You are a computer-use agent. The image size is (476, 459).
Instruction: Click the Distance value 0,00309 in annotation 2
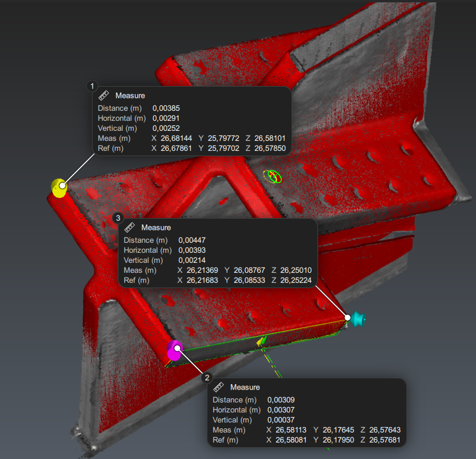(281, 399)
